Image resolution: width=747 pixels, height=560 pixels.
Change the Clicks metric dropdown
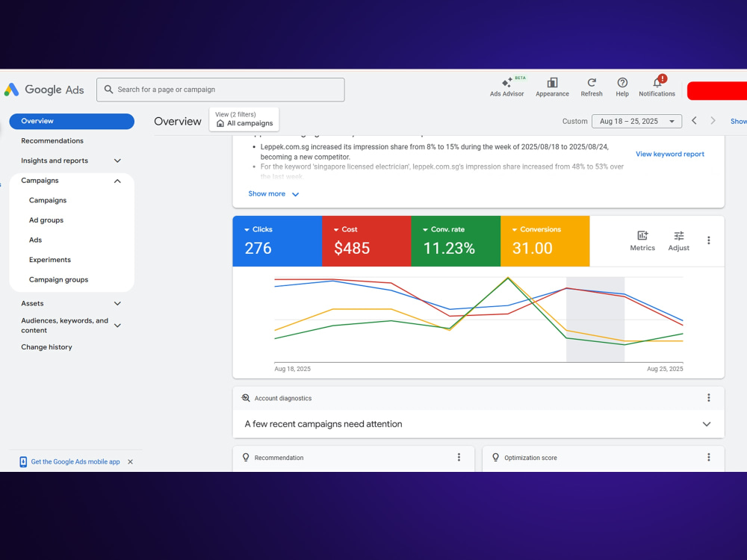258,229
